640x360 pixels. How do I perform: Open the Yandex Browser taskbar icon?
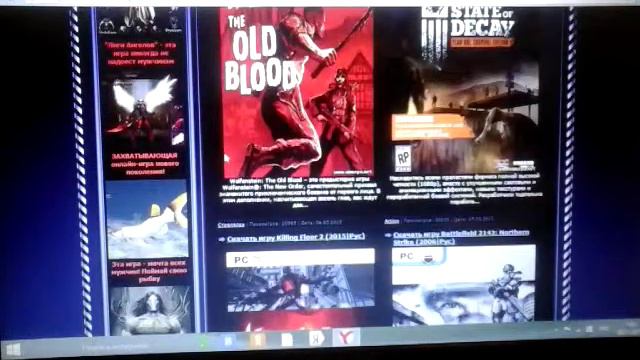[347, 338]
